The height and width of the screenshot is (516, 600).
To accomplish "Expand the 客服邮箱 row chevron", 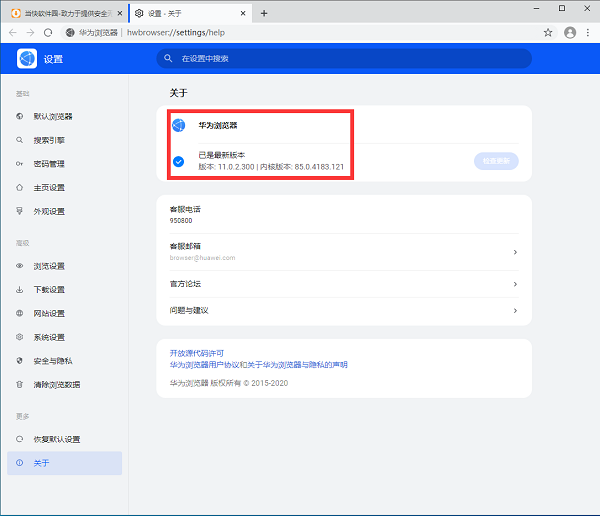I will click(x=515, y=252).
